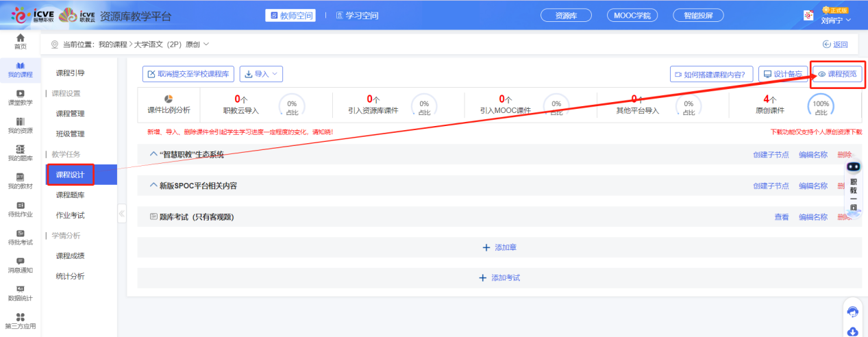868x337 pixels.
Task: Click the 课程预览 preview button
Action: pyautogui.click(x=836, y=74)
